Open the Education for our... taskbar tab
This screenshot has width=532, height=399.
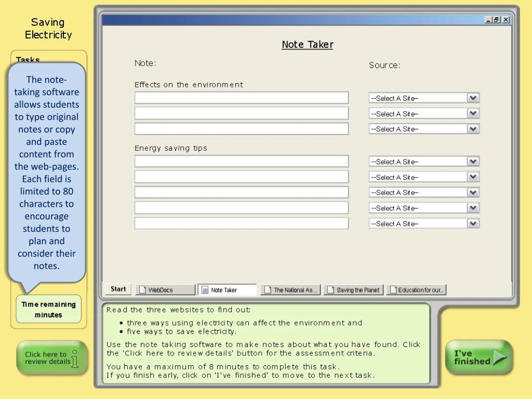tap(416, 290)
